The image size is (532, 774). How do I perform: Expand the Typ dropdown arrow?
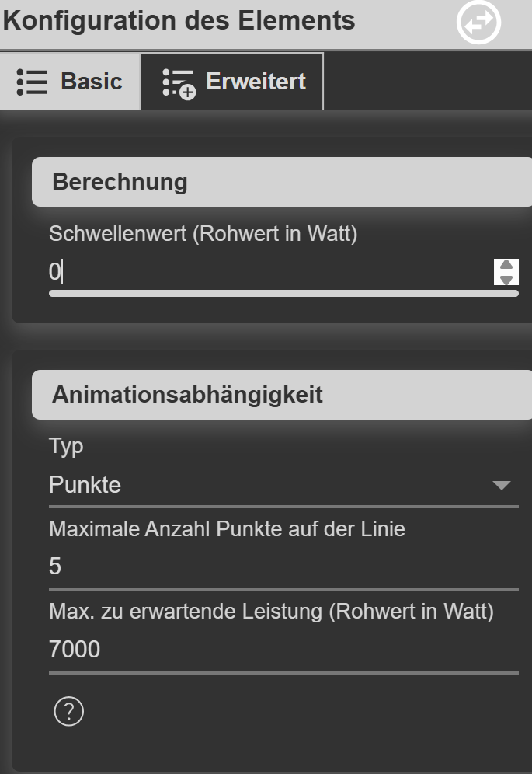502,486
